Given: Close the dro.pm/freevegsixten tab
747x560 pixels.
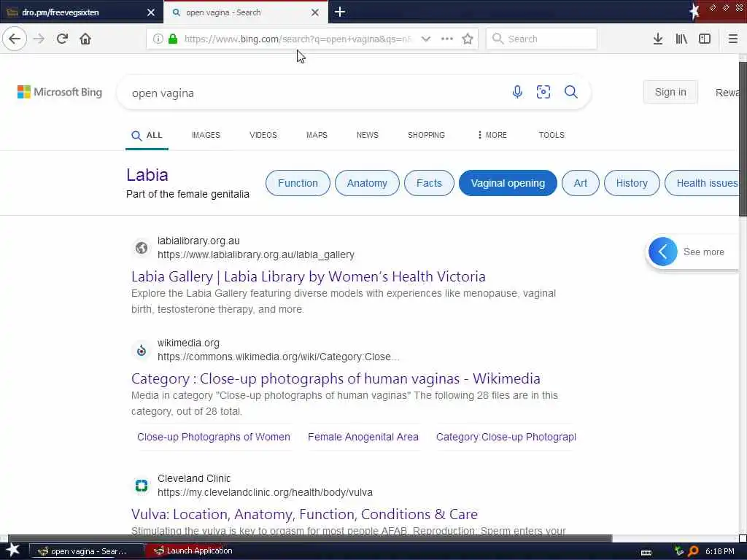Looking at the screenshot, I should [x=150, y=12].
